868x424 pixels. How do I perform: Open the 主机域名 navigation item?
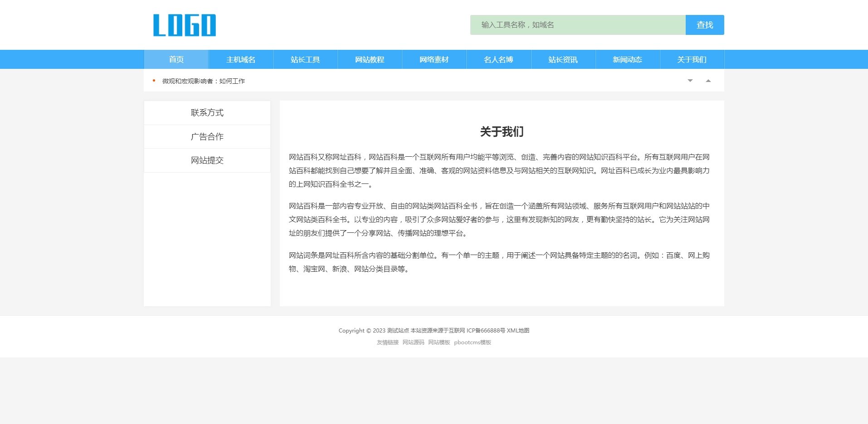pyautogui.click(x=240, y=59)
